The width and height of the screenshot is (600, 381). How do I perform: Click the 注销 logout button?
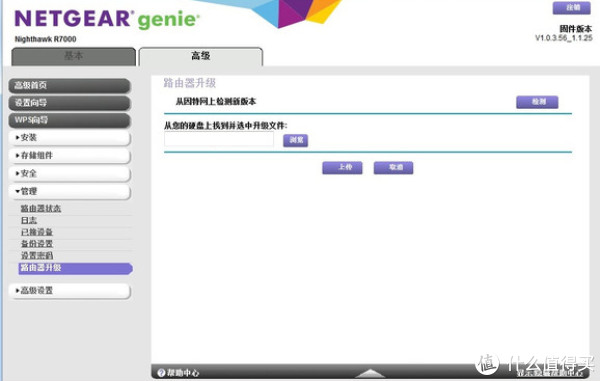[x=572, y=8]
